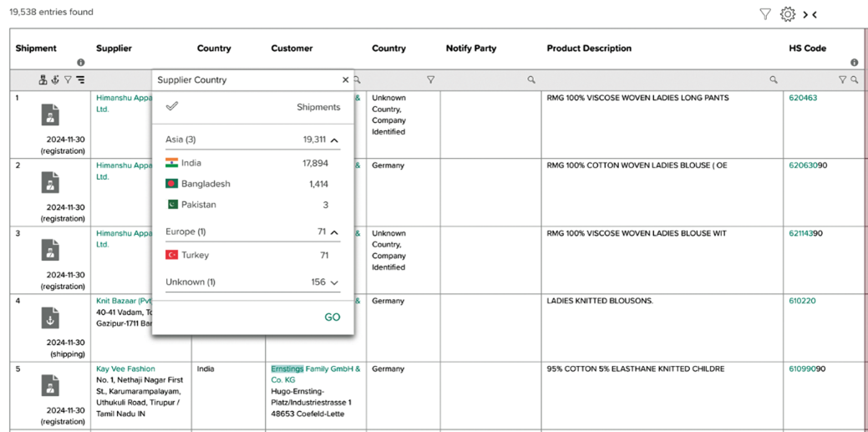
Task: Open registration document icon in row 1
Action: tap(50, 114)
